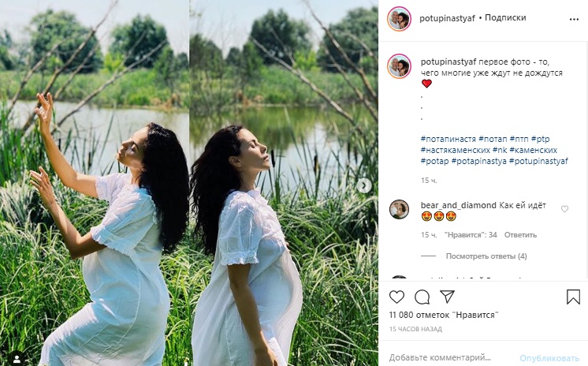Open bear_and_diamond profile picture
Screen dimensions: 588x366
tap(399, 210)
